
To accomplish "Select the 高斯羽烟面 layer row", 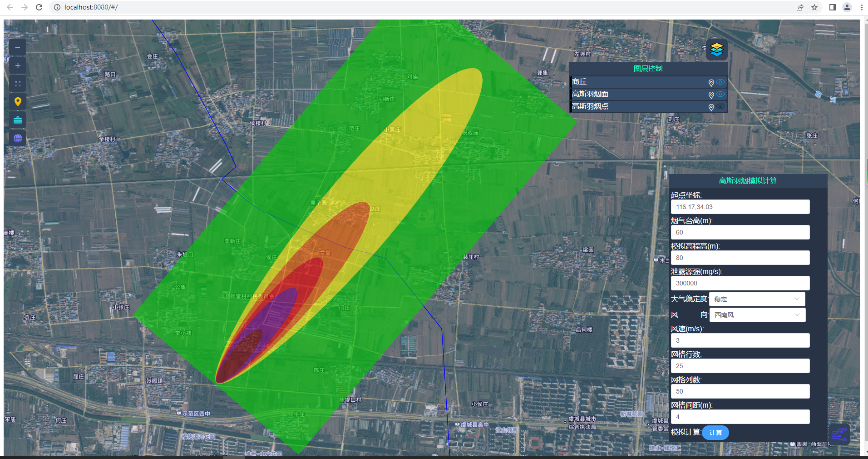I will pos(648,94).
